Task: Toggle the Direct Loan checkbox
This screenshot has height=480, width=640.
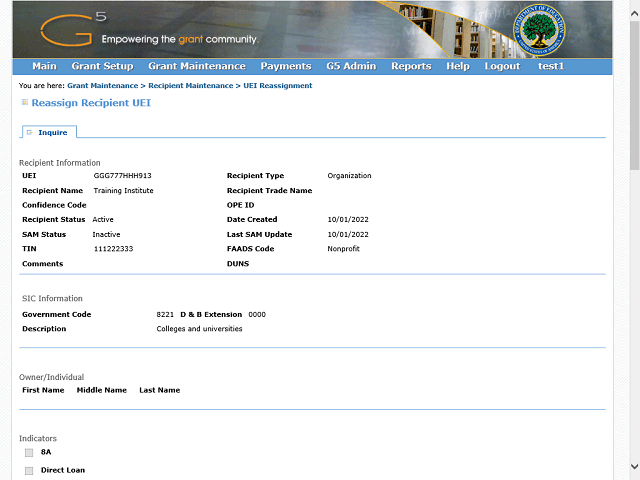Action: 29,471
